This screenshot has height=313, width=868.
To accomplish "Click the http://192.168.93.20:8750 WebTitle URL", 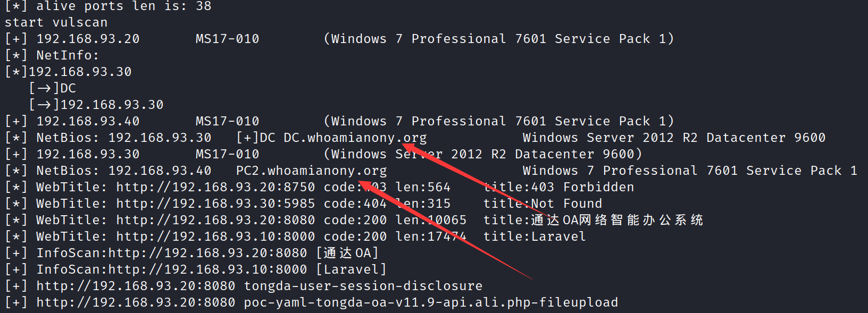I will click(215, 187).
